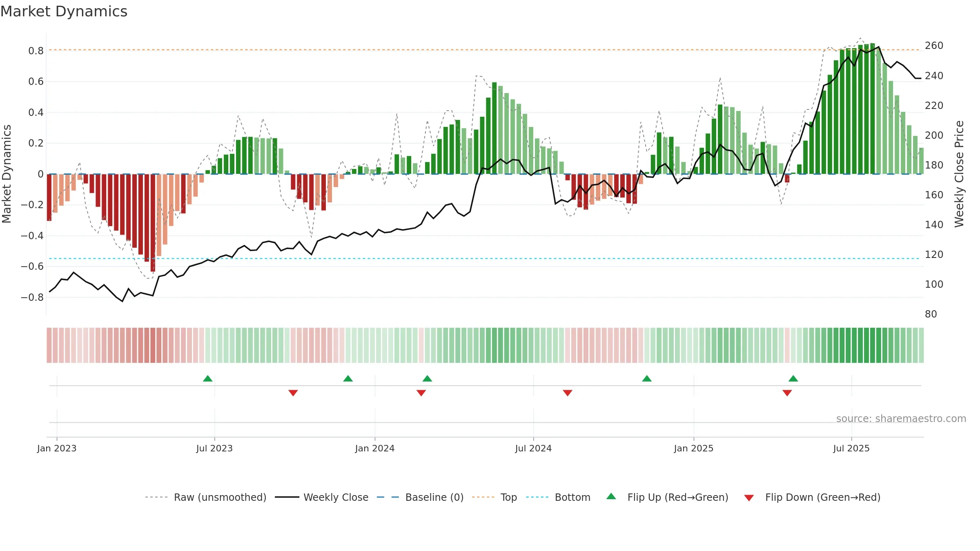Click the 200 tick on the price axis

tap(934, 136)
